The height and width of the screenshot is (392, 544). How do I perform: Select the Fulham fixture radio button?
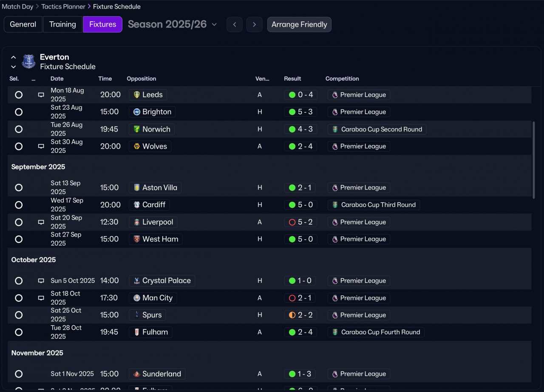[19, 332]
